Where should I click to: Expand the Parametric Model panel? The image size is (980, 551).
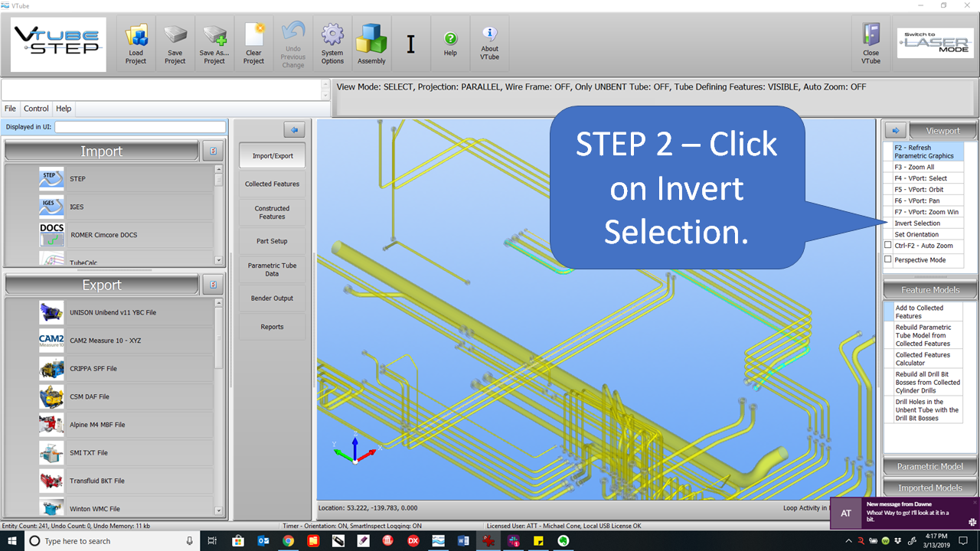click(x=929, y=467)
